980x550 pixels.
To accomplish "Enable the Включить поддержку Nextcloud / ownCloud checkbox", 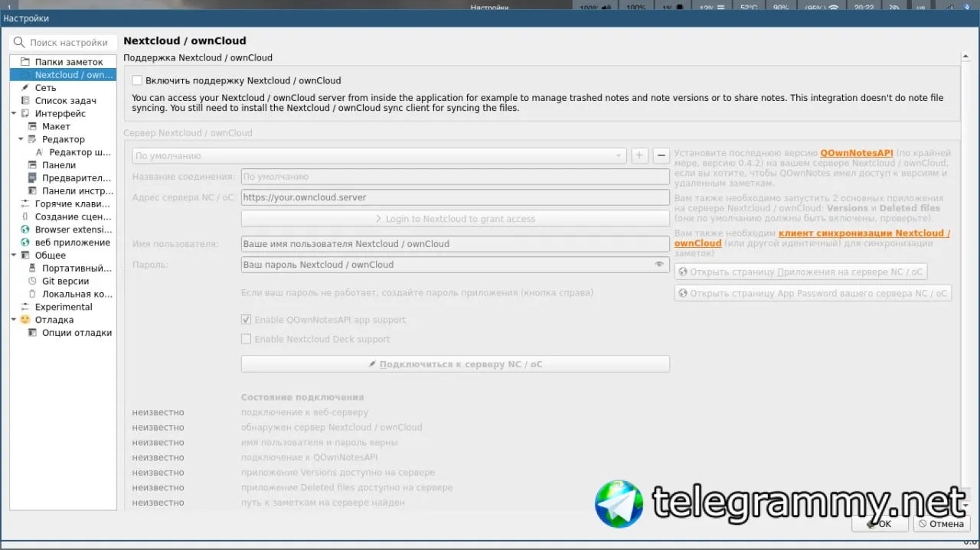I will pyautogui.click(x=137, y=80).
